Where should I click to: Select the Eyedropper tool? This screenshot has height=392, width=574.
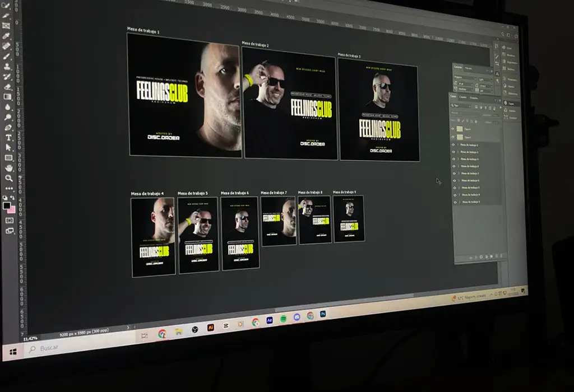coord(7,36)
